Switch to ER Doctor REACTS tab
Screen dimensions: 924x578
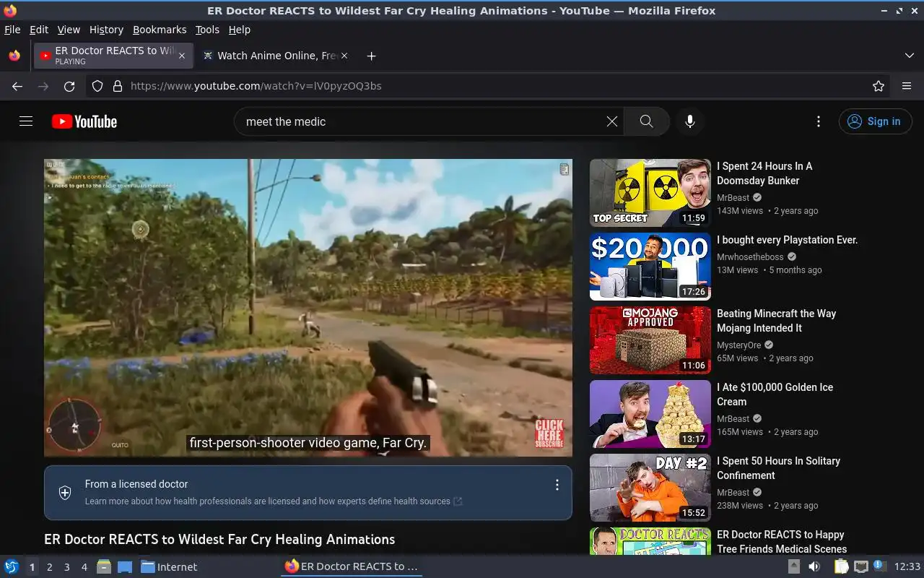click(x=113, y=56)
